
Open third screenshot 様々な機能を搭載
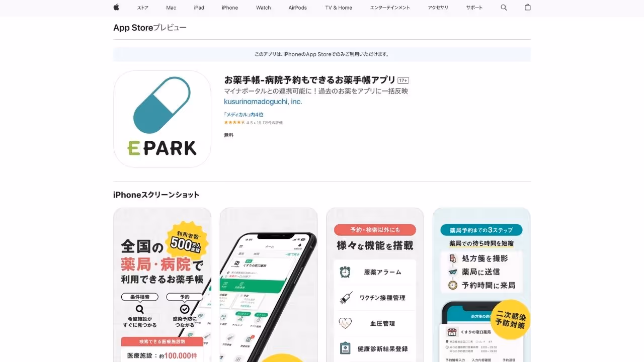(375, 285)
